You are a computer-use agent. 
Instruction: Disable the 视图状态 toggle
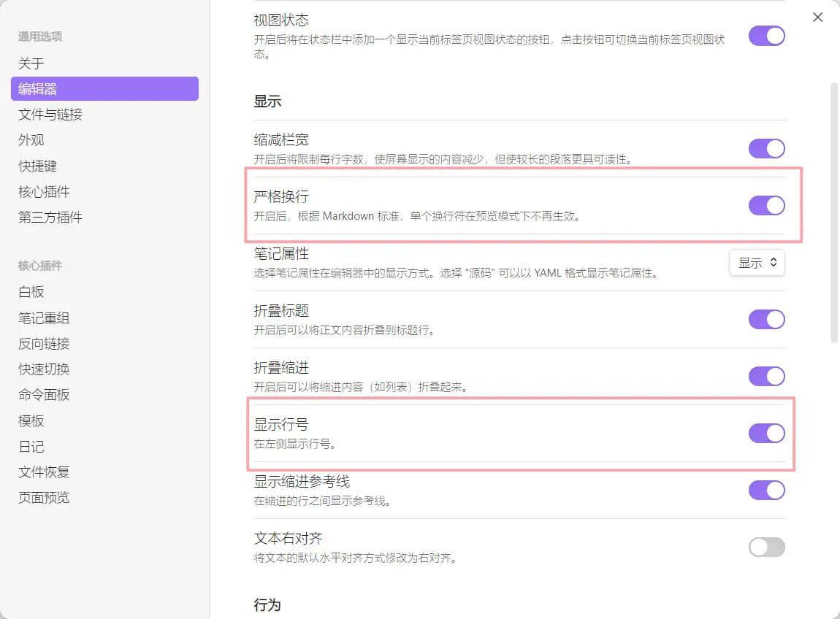[766, 34]
